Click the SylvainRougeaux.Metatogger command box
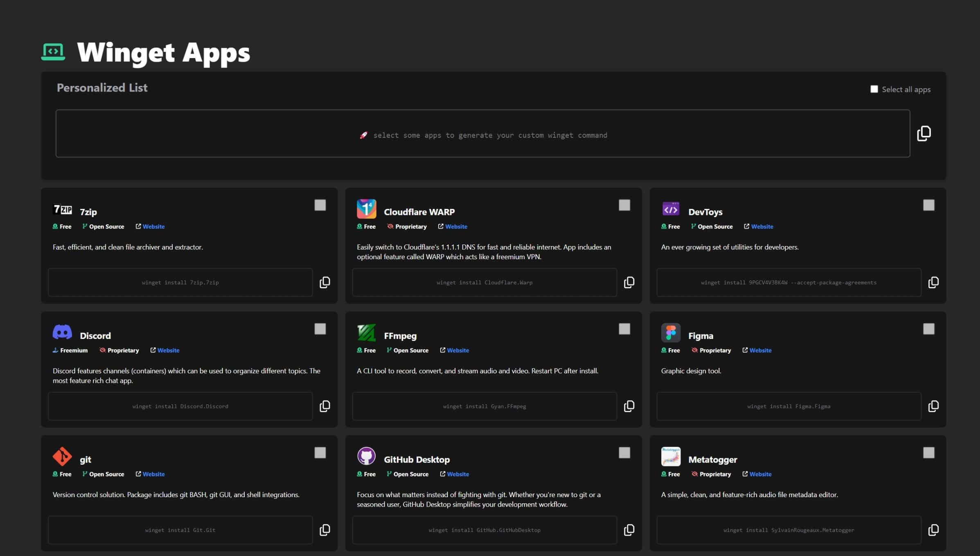The image size is (980, 556). (x=789, y=530)
